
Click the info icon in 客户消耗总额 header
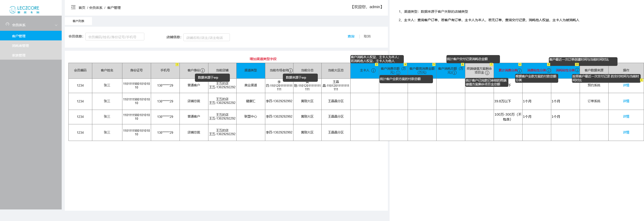(454, 73)
